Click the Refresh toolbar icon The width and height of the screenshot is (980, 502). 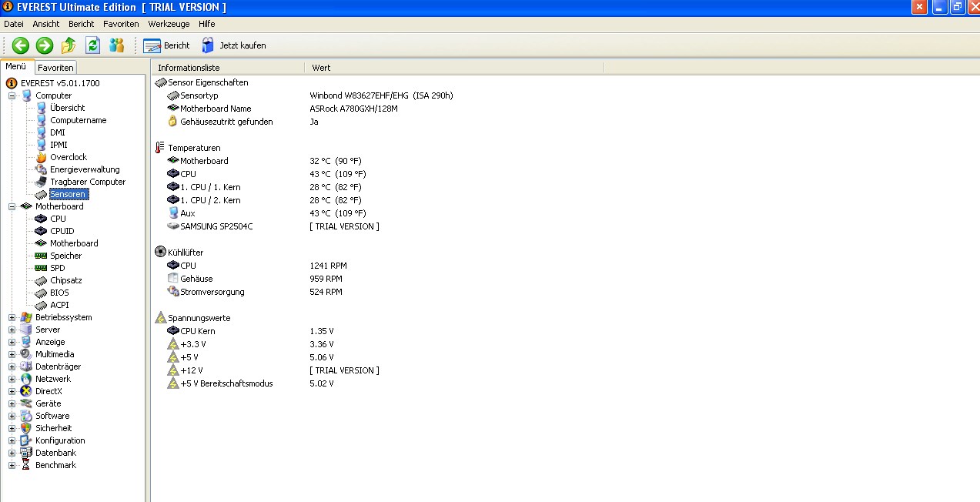(92, 45)
